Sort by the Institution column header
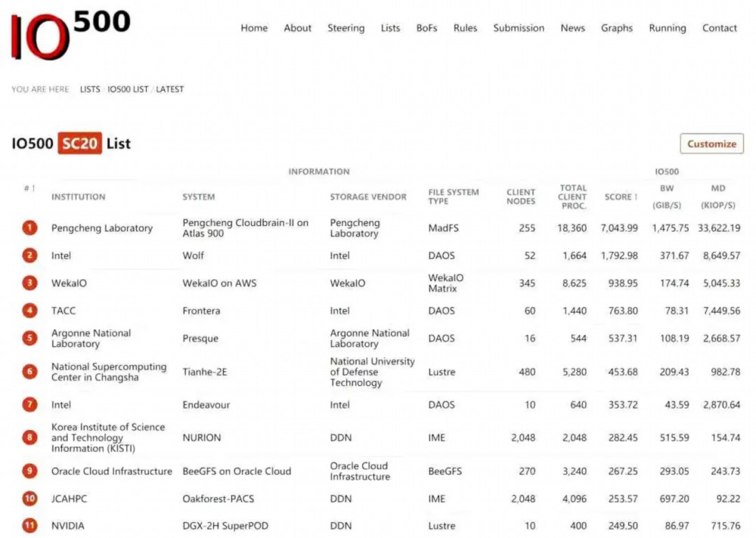Image resolution: width=756 pixels, height=538 pixels. pyautogui.click(x=78, y=197)
